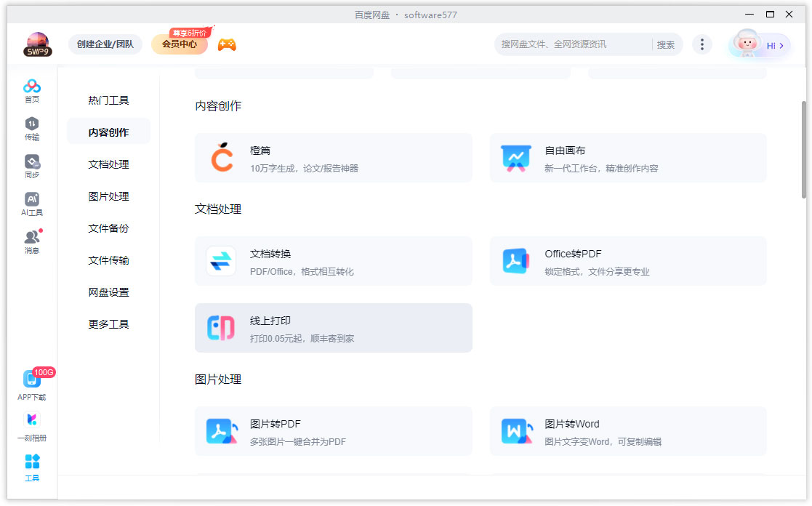The height and width of the screenshot is (506, 812).
Task: Click text 多张图片一键合并为PDF
Action: click(298, 442)
